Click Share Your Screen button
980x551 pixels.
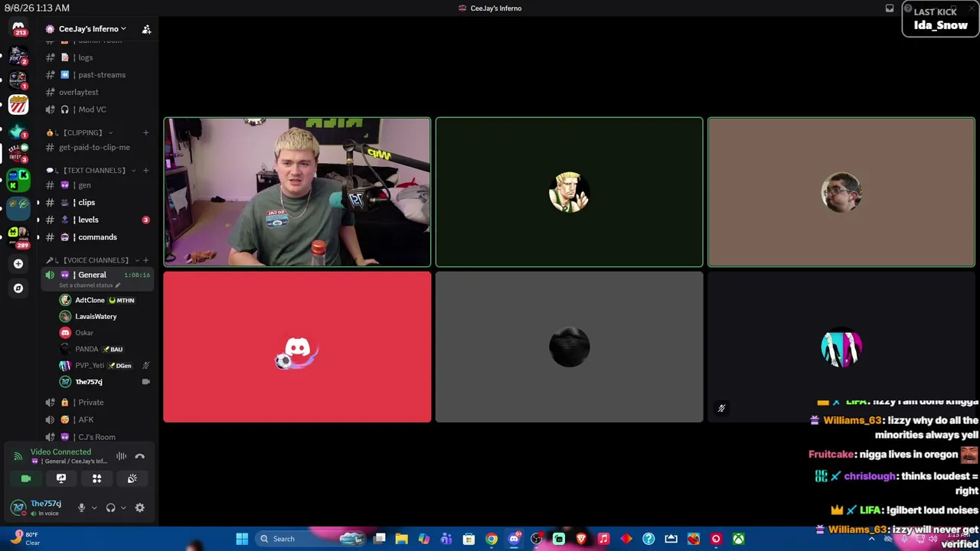pyautogui.click(x=61, y=478)
